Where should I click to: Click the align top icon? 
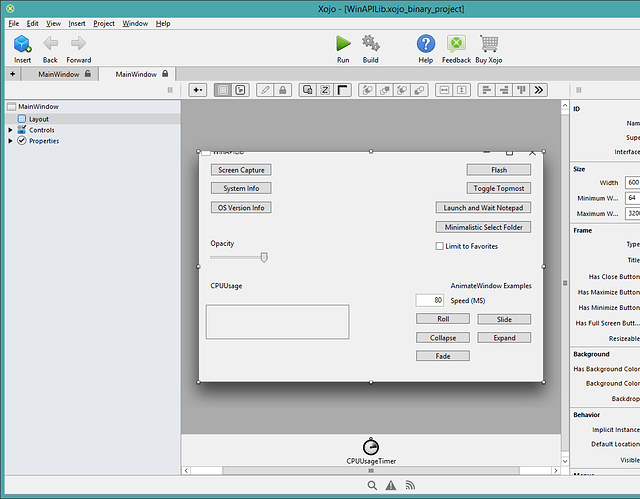tap(521, 90)
